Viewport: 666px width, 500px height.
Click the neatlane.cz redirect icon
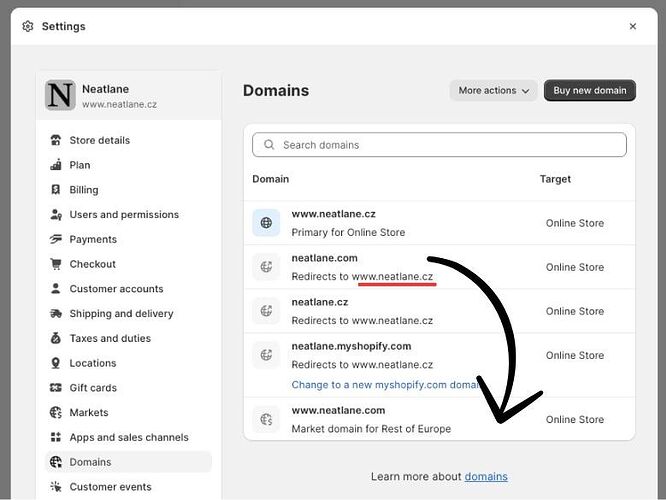coord(266,311)
